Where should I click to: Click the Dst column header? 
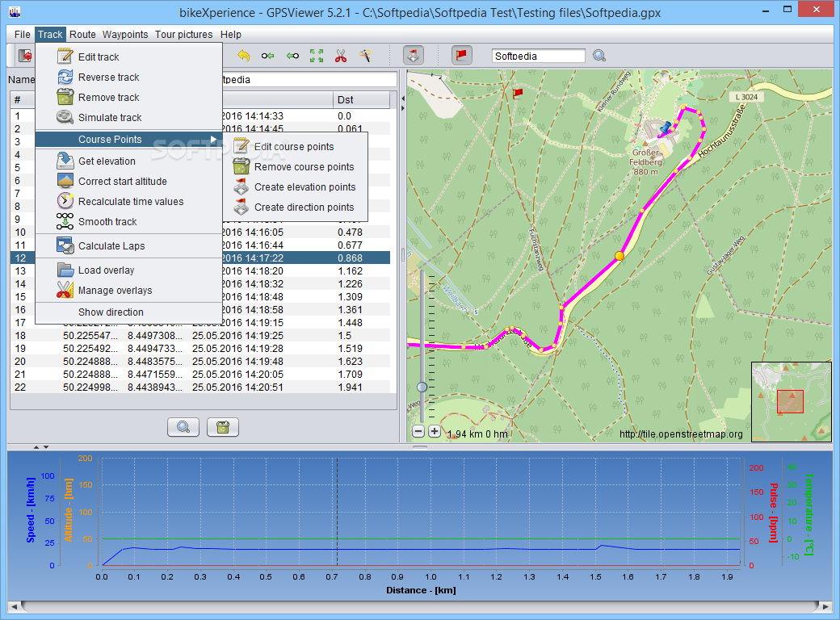(x=360, y=99)
